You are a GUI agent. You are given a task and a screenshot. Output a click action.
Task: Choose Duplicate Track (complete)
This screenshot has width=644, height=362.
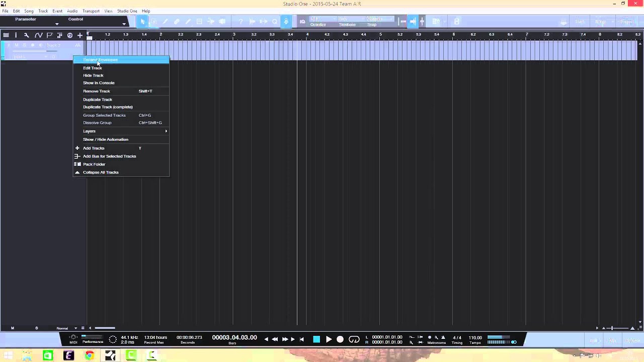tap(121, 107)
